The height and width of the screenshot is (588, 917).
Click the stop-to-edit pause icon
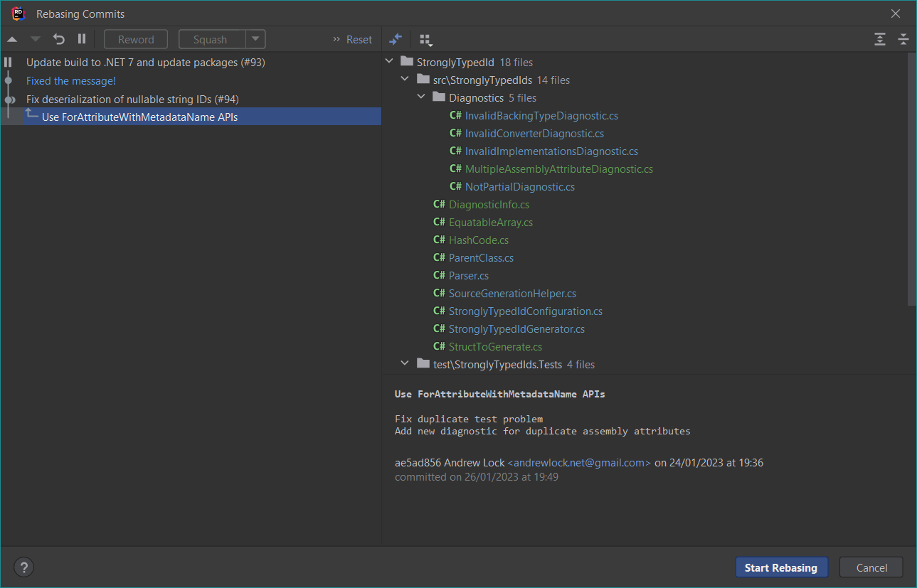(x=82, y=40)
